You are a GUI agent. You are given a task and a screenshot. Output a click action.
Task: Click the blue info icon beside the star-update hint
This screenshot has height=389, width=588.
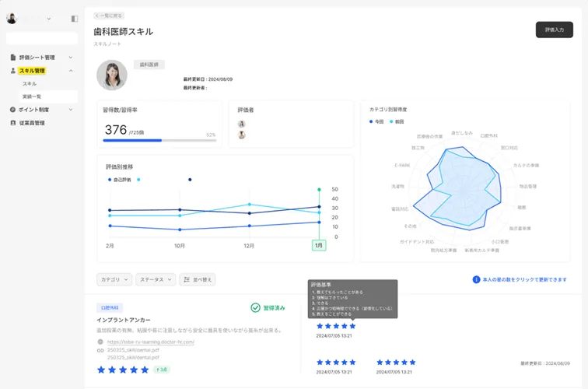coord(476,279)
